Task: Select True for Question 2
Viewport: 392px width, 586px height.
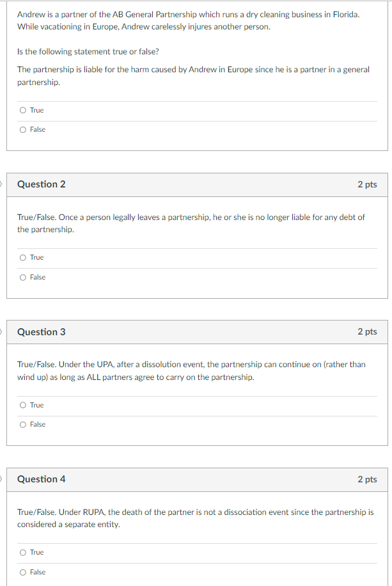Action: tap(22, 257)
